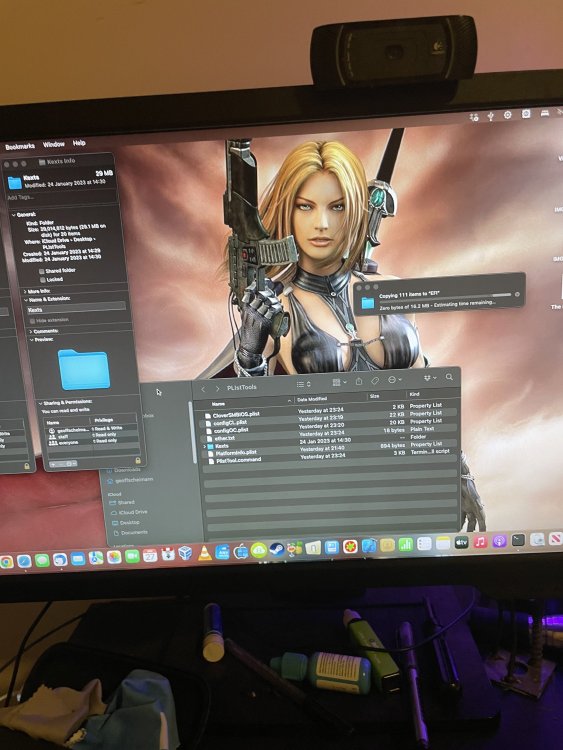563x750 pixels.
Task: Stop the copy with the cancel icon
Action: click(x=517, y=295)
